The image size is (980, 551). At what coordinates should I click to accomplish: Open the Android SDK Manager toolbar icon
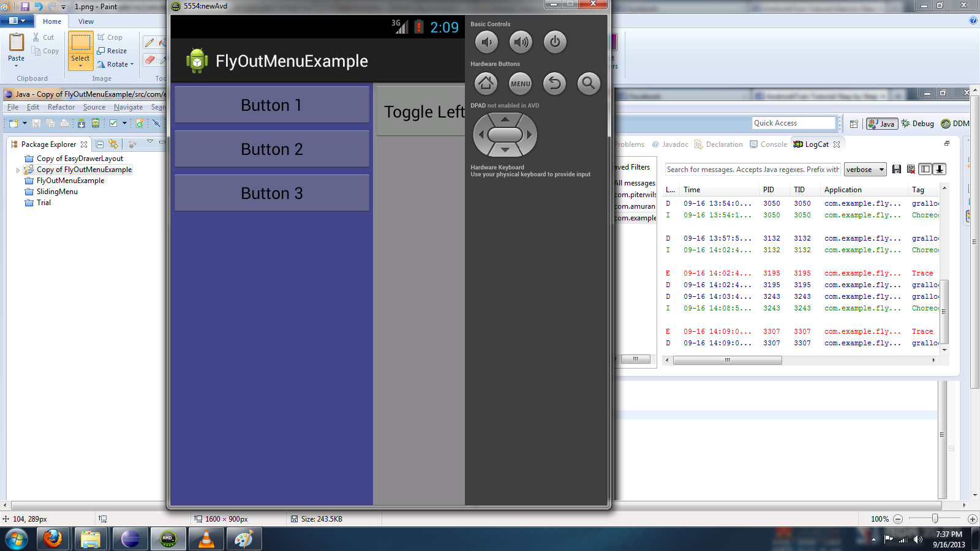pyautogui.click(x=81, y=123)
